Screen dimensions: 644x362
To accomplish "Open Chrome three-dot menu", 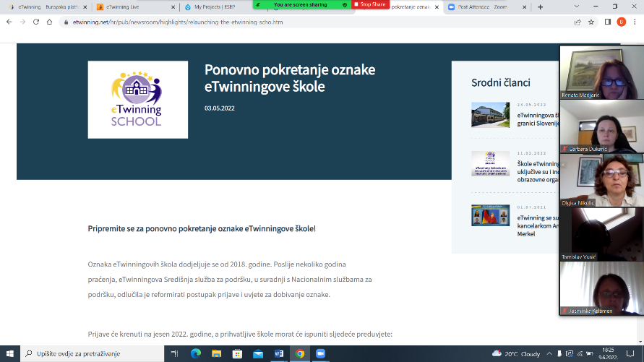I will 635,22.
